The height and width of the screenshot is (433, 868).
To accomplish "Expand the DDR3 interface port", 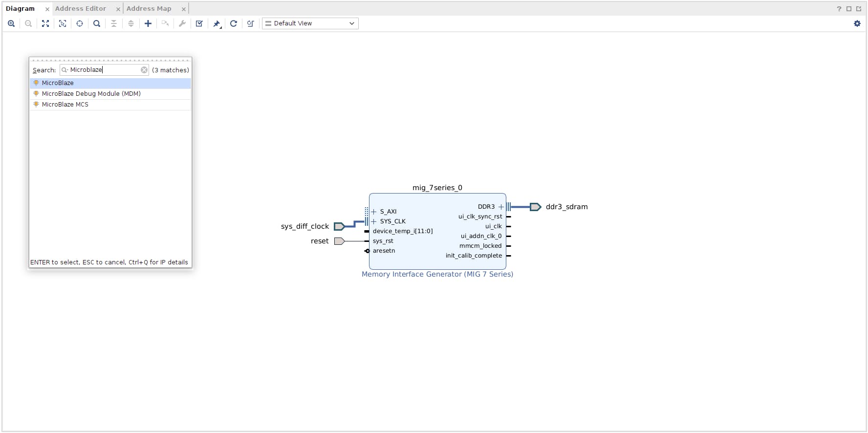I will [501, 207].
